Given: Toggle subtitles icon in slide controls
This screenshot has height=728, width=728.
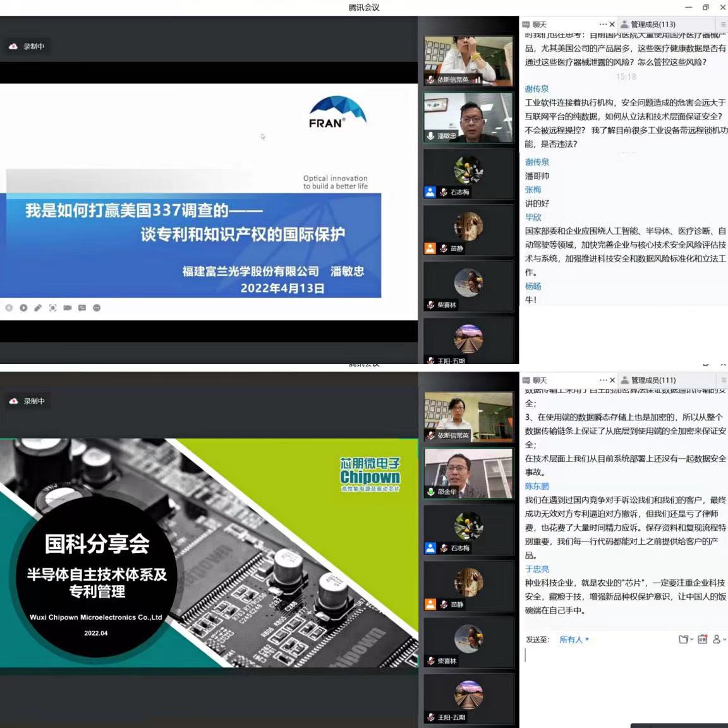Looking at the screenshot, I should 82,308.
